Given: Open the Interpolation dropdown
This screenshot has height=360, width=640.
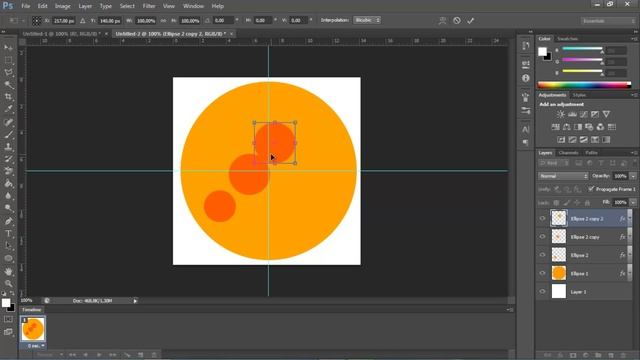Looking at the screenshot, I should (x=367, y=20).
